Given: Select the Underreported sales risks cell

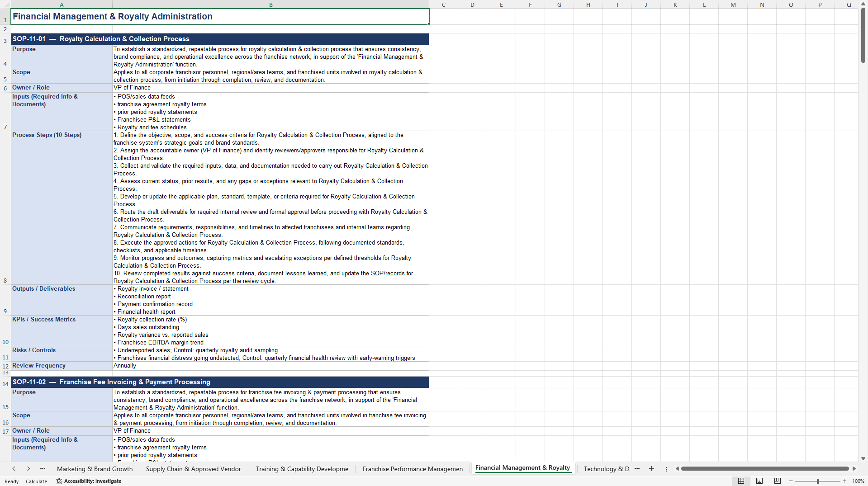Looking at the screenshot, I should point(270,354).
